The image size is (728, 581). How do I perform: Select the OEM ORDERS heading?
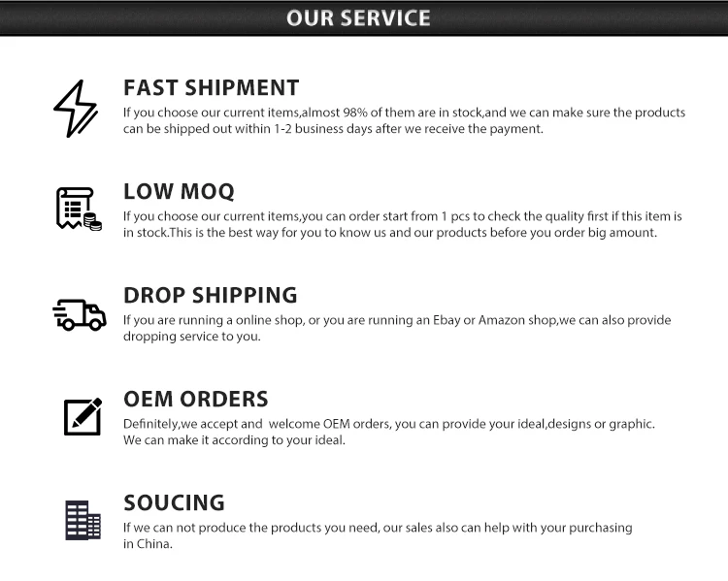coord(195,399)
